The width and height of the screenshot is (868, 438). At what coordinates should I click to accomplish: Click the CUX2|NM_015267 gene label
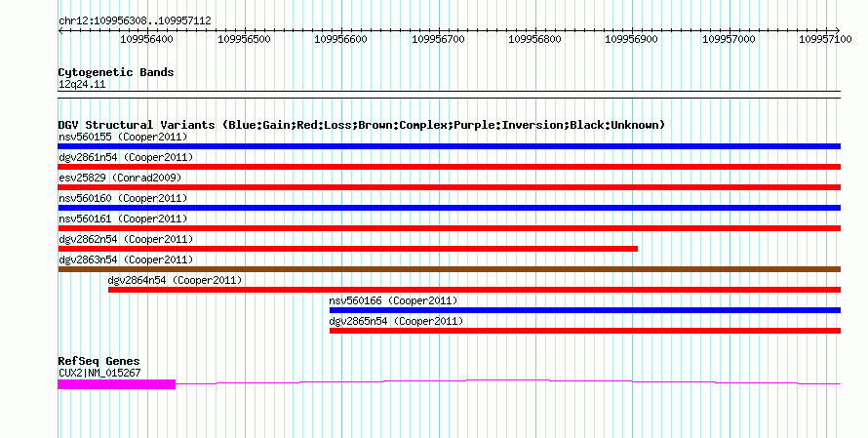point(99,373)
